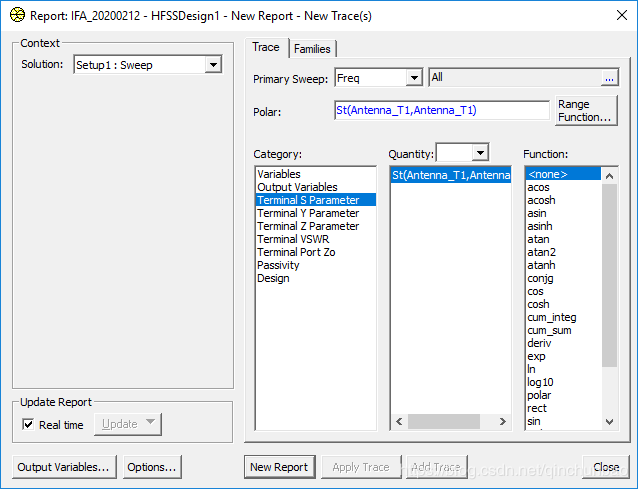
Task: Click the Quantity list scroll-right arrow
Action: [x=503, y=421]
